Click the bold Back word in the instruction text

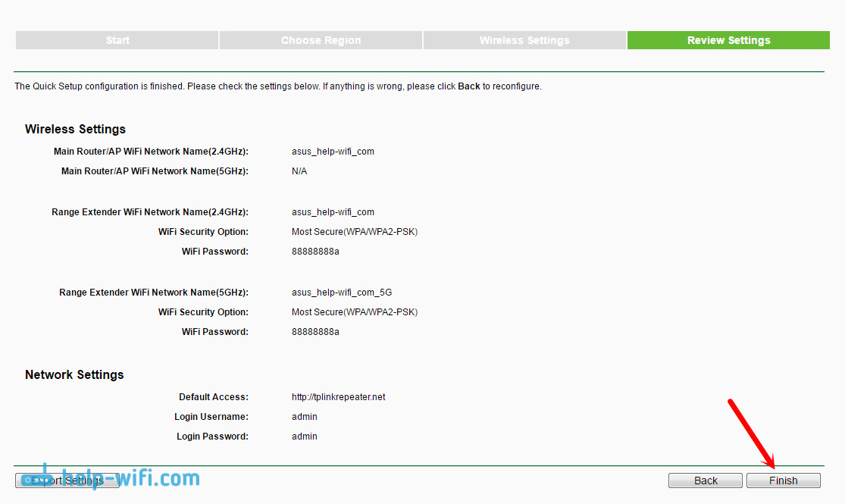click(469, 86)
